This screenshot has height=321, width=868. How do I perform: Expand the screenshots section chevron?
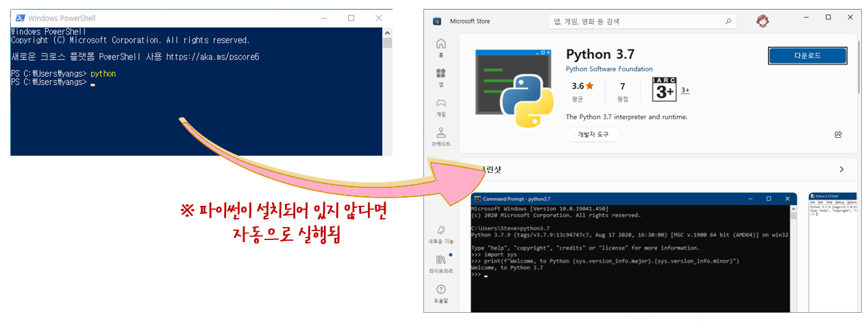coord(841,169)
